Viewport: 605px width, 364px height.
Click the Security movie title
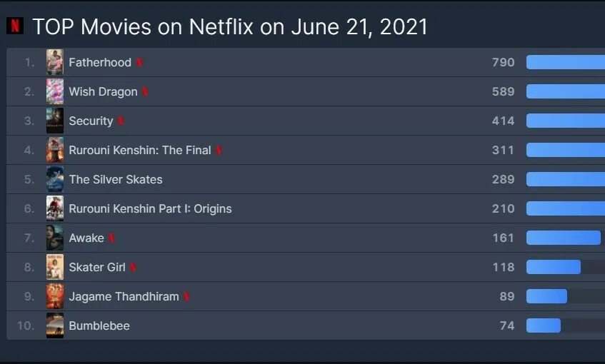coord(91,121)
